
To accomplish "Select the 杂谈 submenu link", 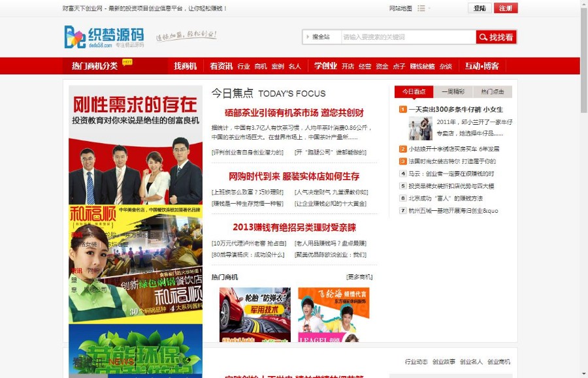I will pos(446,67).
